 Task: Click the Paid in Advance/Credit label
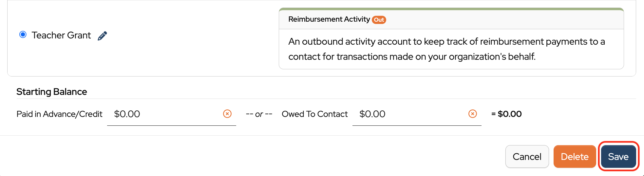point(59,114)
